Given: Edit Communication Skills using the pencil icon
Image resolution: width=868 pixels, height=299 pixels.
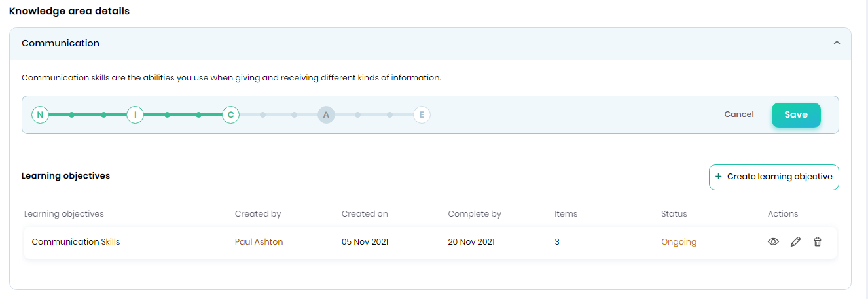Looking at the screenshot, I should [x=795, y=242].
